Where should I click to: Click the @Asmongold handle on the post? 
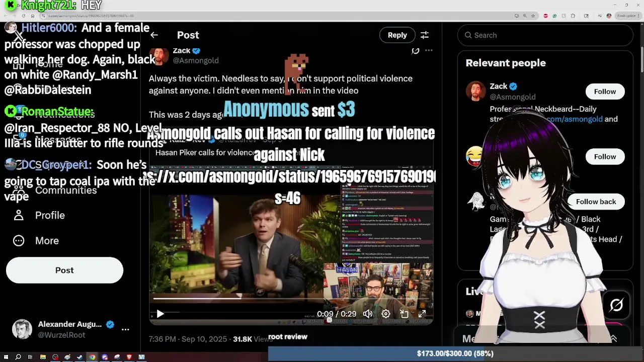(x=196, y=60)
